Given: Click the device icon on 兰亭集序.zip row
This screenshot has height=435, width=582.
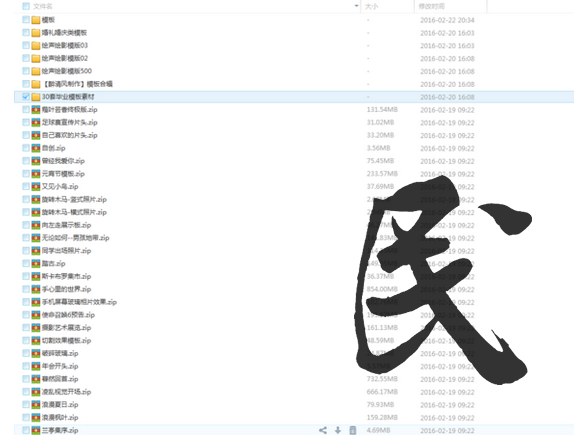Looking at the screenshot, I should [353, 430].
